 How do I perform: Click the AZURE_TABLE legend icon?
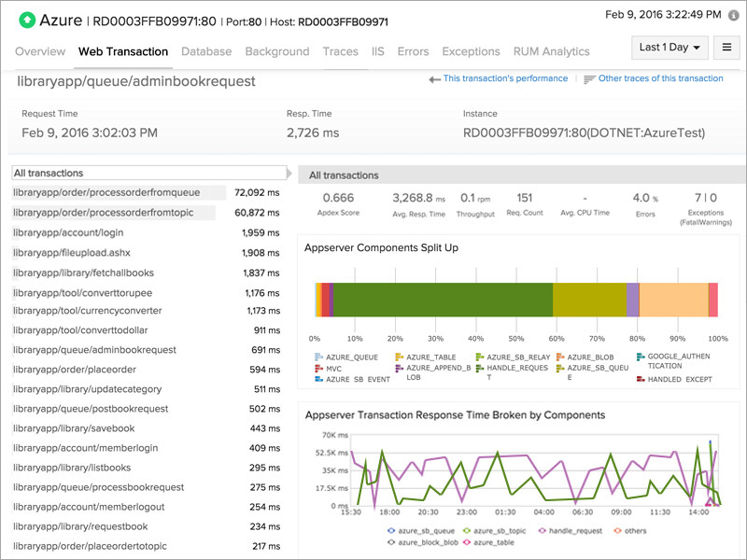coord(399,357)
